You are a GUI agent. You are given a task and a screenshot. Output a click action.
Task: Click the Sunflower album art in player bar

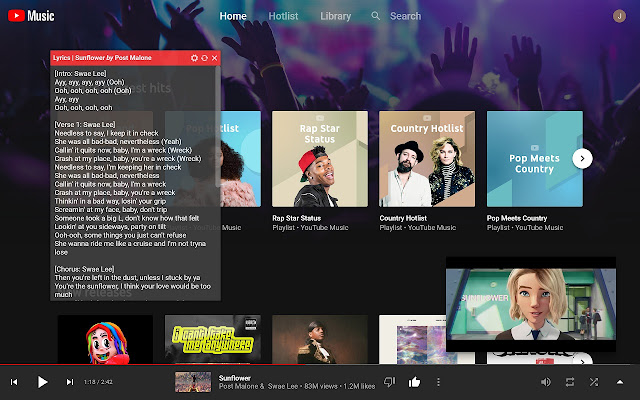(193, 382)
